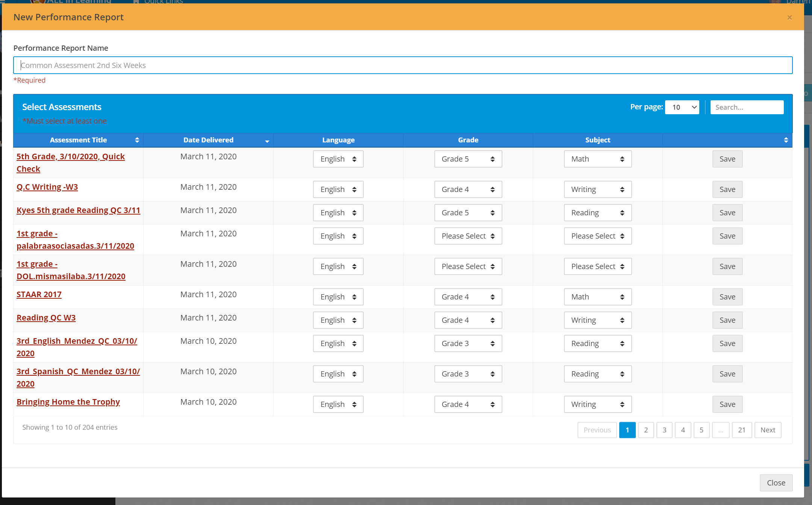
Task: Go to page 2 of assessments
Action: 646,430
